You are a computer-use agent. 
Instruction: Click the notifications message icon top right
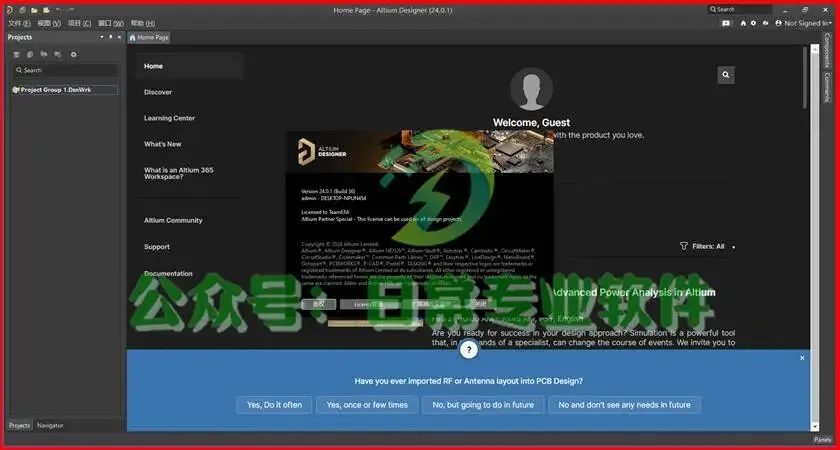tap(726, 24)
